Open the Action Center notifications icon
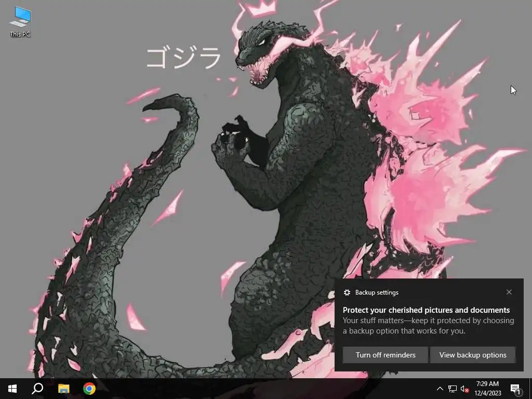Screen dimensions: 532x399 pyautogui.click(x=515, y=389)
